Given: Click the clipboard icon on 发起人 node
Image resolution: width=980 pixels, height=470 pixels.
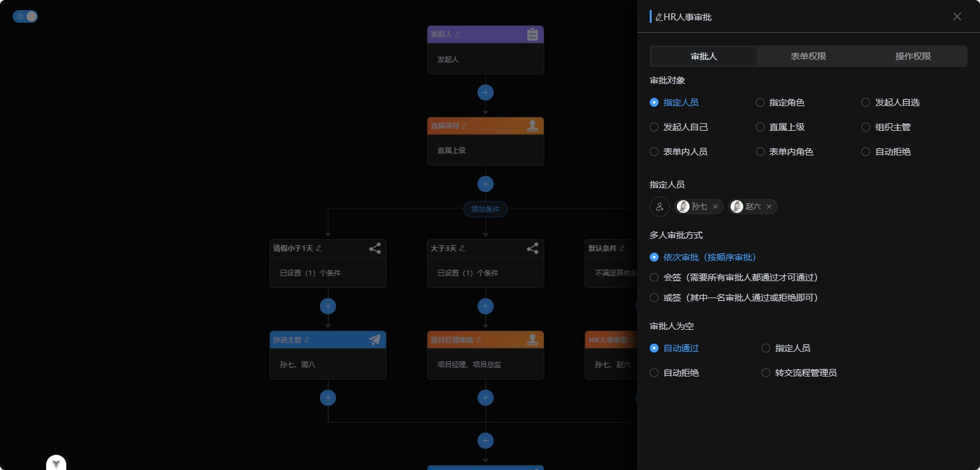Looking at the screenshot, I should (x=532, y=35).
